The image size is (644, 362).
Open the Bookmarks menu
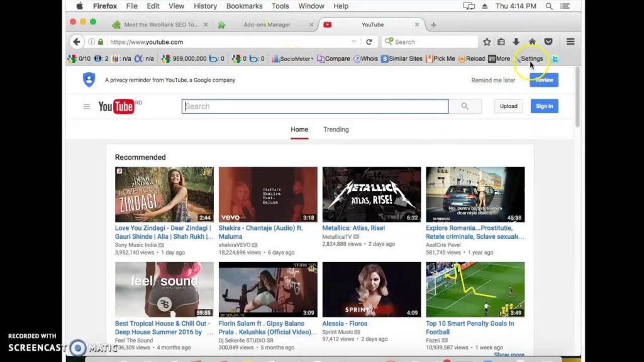coord(244,6)
